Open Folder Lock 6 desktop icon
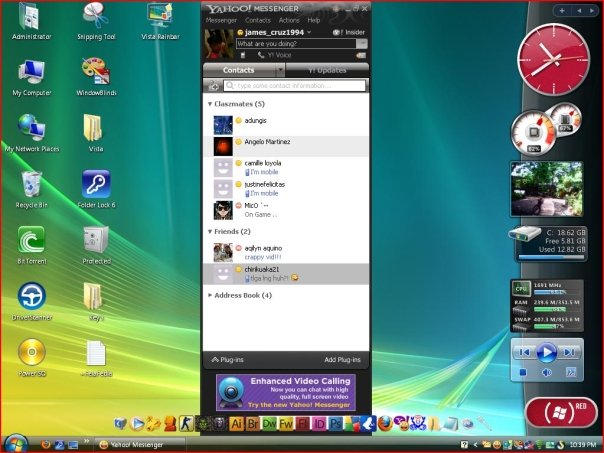The image size is (604, 453). click(x=96, y=189)
